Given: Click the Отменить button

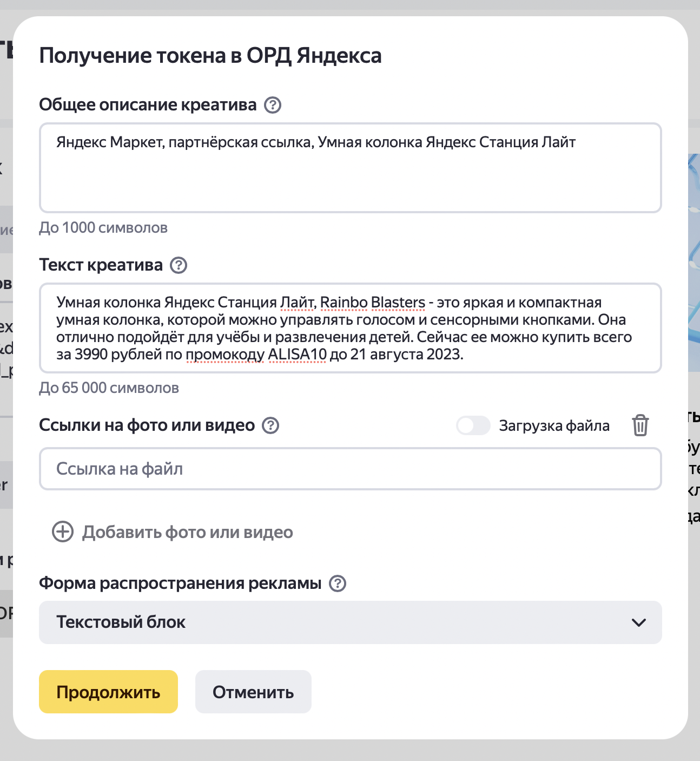Looking at the screenshot, I should 253,692.
